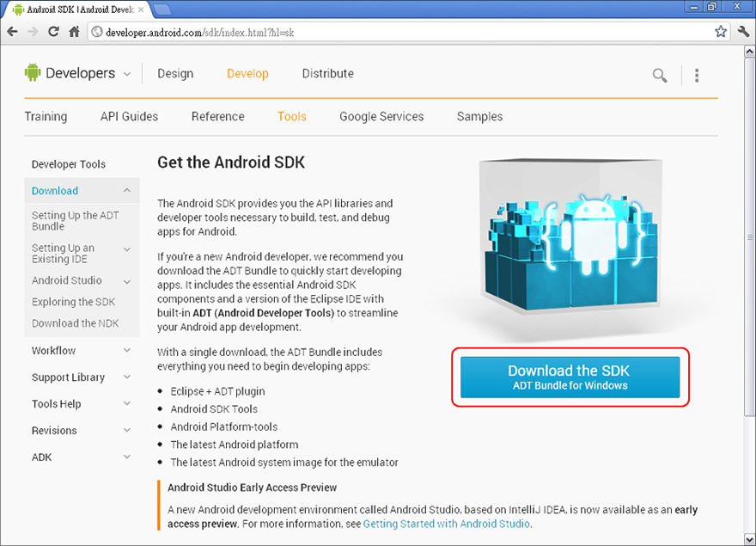The height and width of the screenshot is (546, 756).
Task: Expand the Workflow sidebar section
Action: point(127,351)
